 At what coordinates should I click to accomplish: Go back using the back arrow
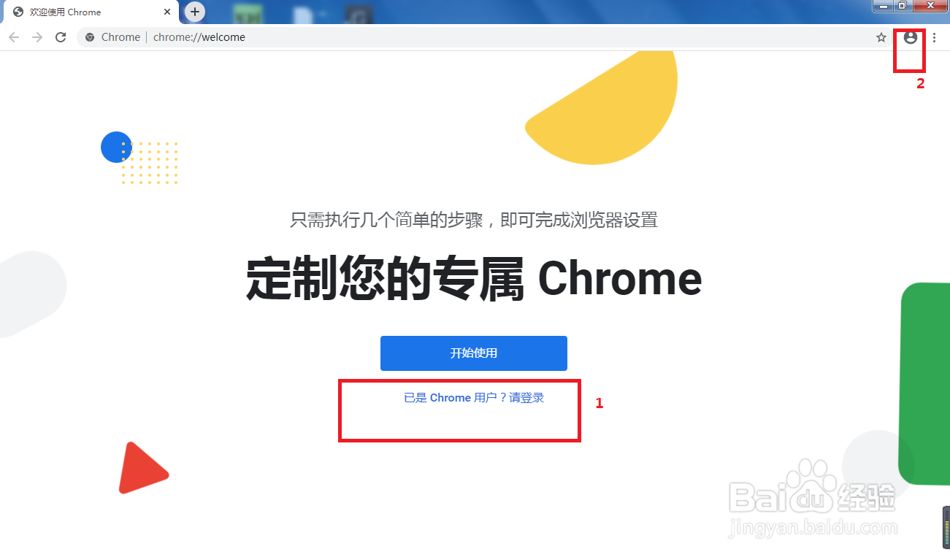point(14,37)
